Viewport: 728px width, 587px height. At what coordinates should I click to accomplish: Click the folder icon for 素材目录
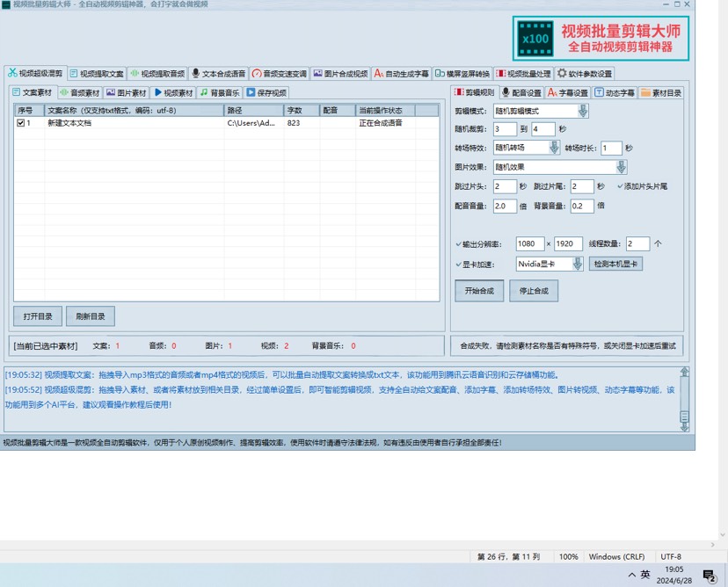645,92
